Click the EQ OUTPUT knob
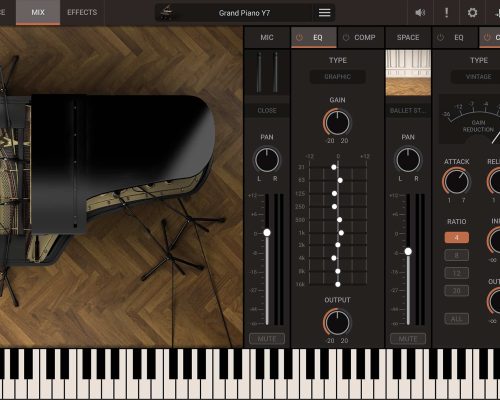The width and height of the screenshot is (500, 400). [338, 322]
